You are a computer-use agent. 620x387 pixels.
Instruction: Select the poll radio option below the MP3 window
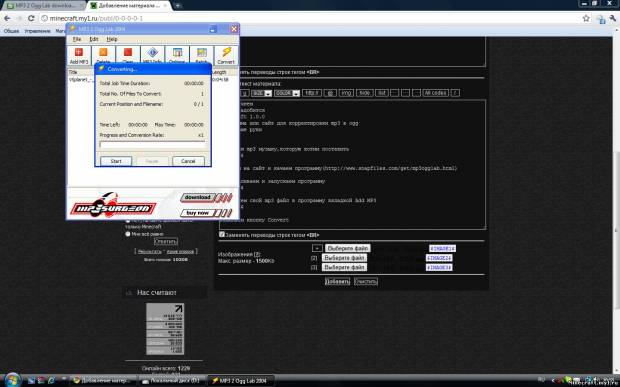click(128, 234)
